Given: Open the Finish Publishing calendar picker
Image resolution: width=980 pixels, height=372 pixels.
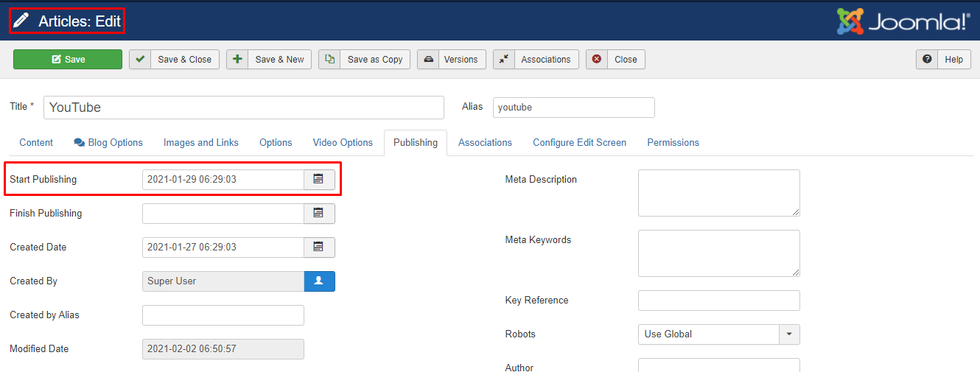Looking at the screenshot, I should 319,214.
